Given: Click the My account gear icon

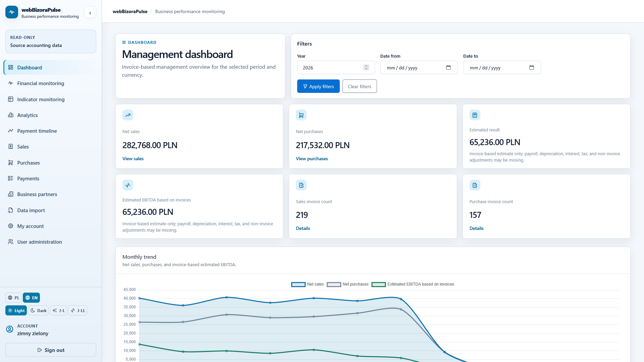Looking at the screenshot, I should click(x=11, y=226).
